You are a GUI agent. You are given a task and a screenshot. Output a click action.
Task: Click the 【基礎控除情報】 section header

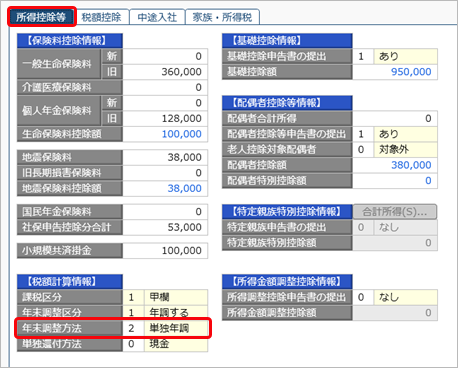click(x=287, y=41)
